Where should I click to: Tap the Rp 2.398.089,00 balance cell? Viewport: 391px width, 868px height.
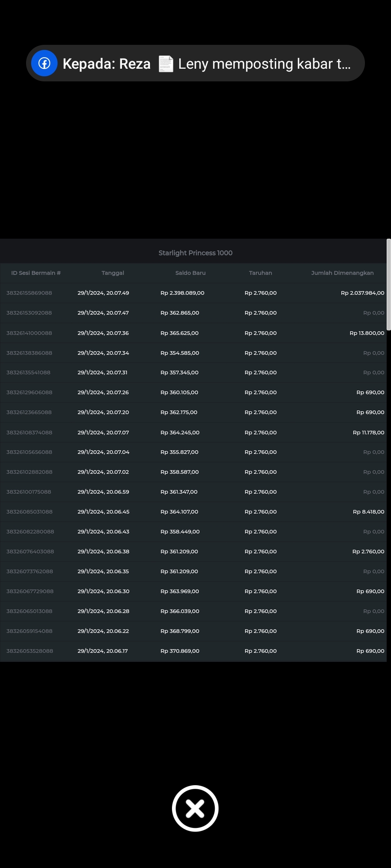coord(182,293)
